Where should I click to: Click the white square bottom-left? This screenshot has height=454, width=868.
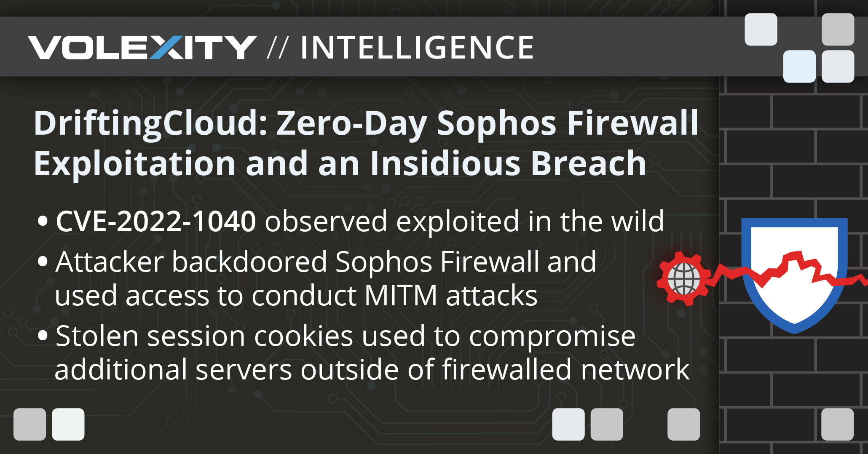point(68,424)
